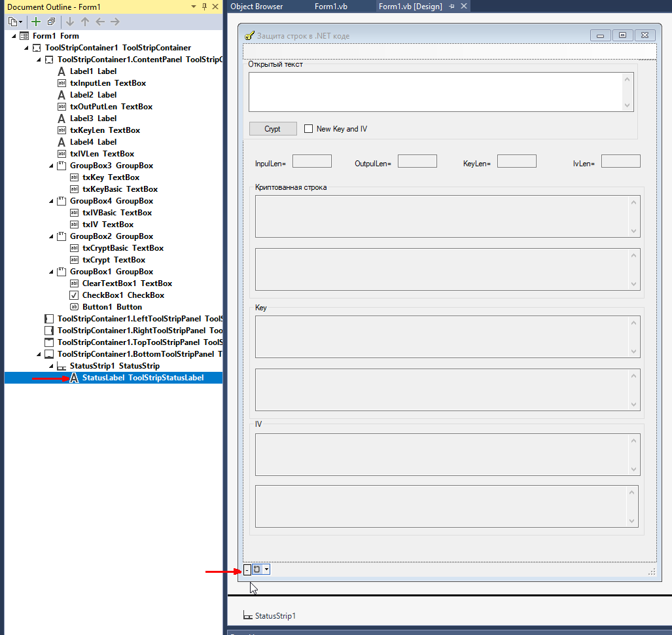The image size is (672, 635).
Task: Switch to the Form1.vb code tab
Action: pyautogui.click(x=331, y=7)
